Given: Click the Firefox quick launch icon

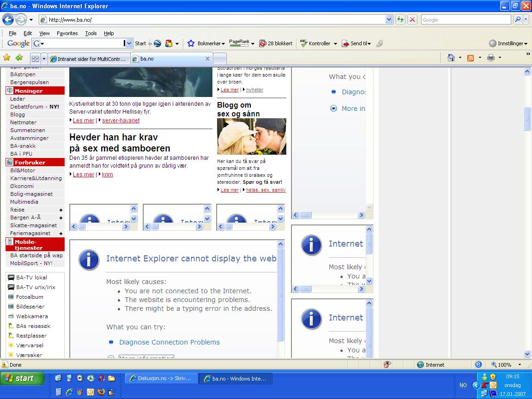Looking at the screenshot, I should click(x=101, y=392).
